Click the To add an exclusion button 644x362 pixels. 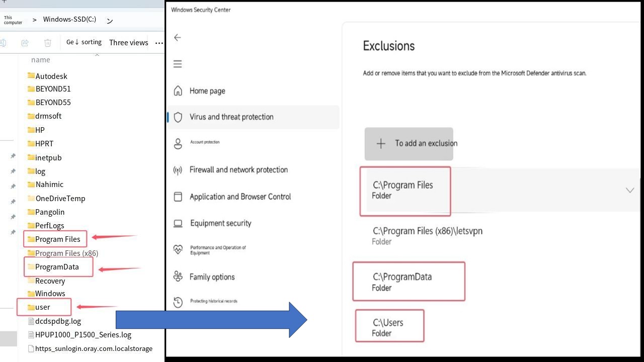pyautogui.click(x=409, y=144)
